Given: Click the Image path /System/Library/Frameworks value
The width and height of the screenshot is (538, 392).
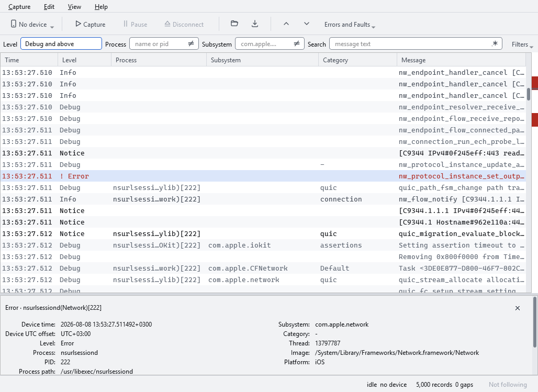Looking at the screenshot, I should click(x=397, y=353).
